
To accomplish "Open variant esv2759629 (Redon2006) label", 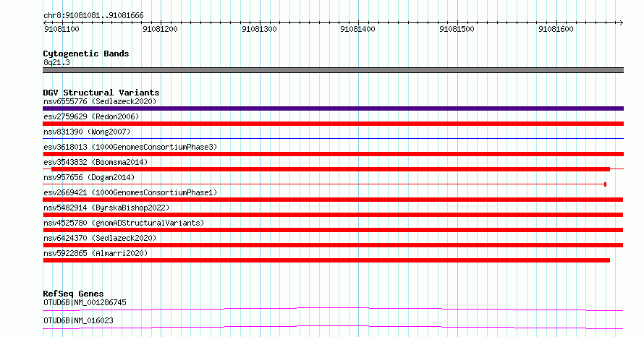I will pos(91,116).
